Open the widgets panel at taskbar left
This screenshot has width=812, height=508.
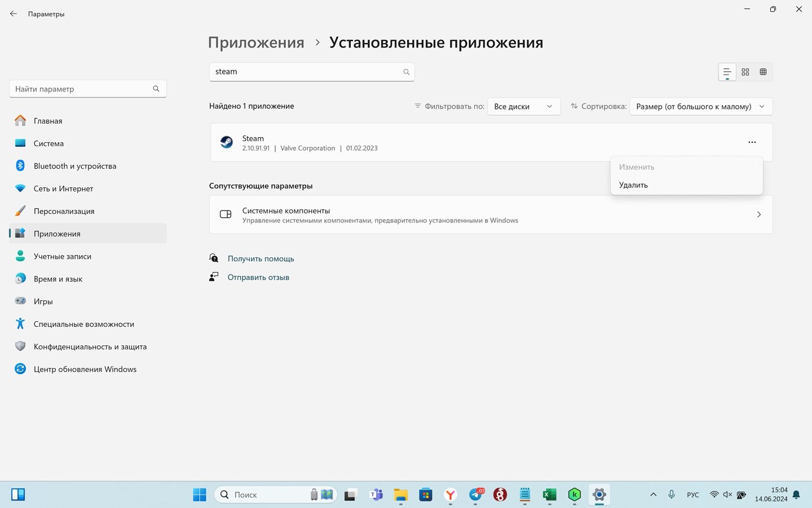click(x=18, y=495)
